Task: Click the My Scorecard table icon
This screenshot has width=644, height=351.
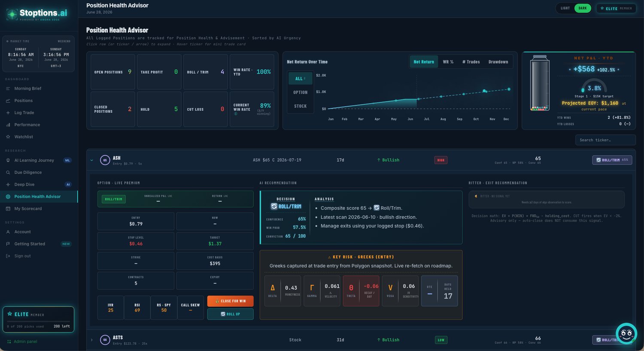Action: [8, 209]
